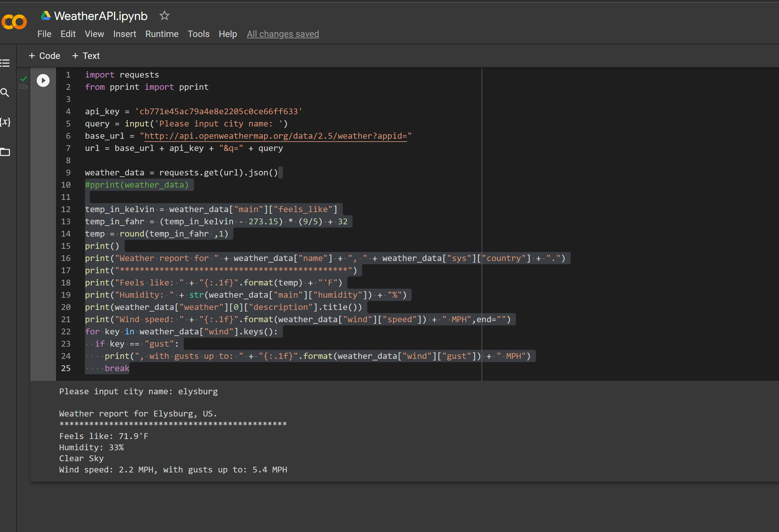Click the commented #pprint(weather_data) line
The width and height of the screenshot is (779, 532).
click(x=137, y=185)
